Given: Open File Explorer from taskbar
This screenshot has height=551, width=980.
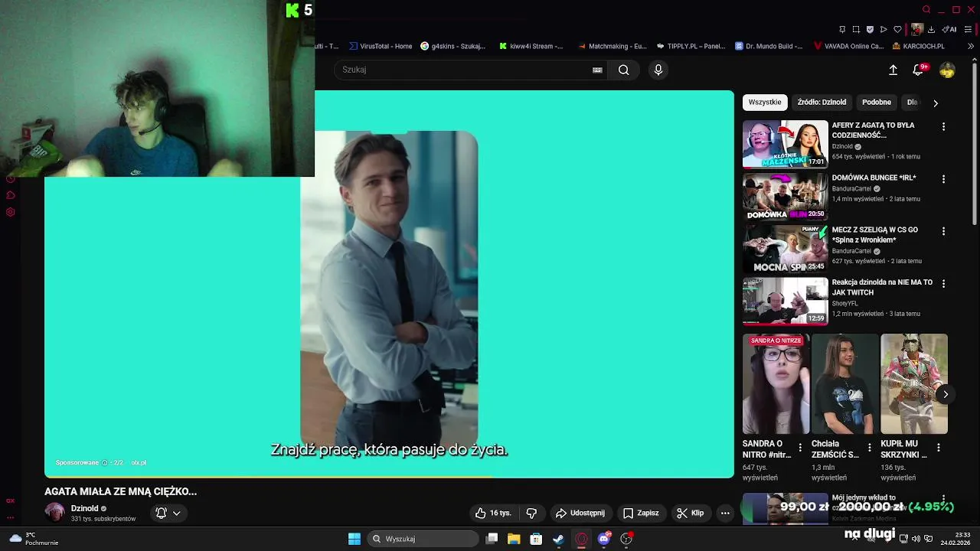Looking at the screenshot, I should tap(514, 539).
